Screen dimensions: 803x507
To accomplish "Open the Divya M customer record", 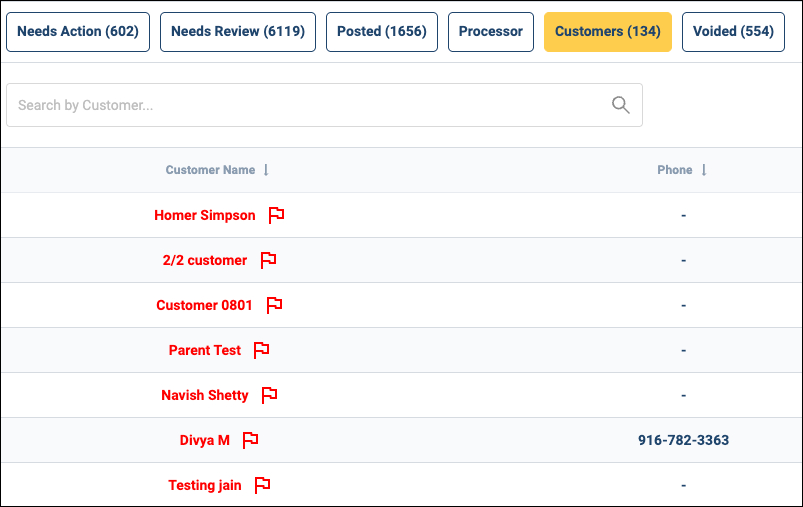I will [204, 440].
